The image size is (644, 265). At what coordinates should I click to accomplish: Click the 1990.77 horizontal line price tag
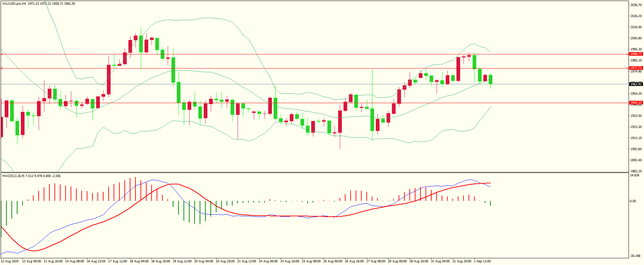pos(636,54)
